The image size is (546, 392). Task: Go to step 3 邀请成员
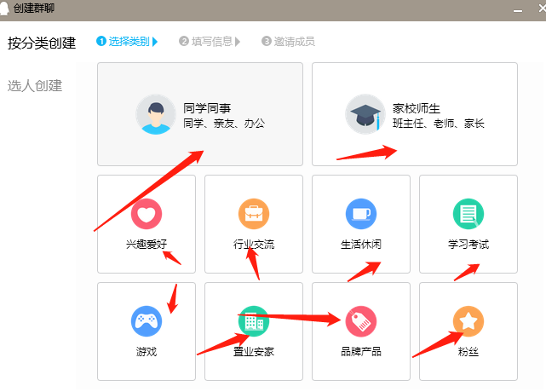click(288, 42)
